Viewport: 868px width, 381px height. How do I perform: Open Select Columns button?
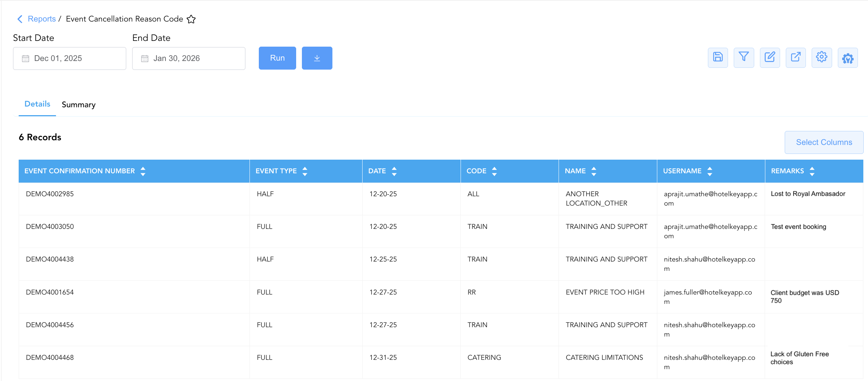(824, 142)
